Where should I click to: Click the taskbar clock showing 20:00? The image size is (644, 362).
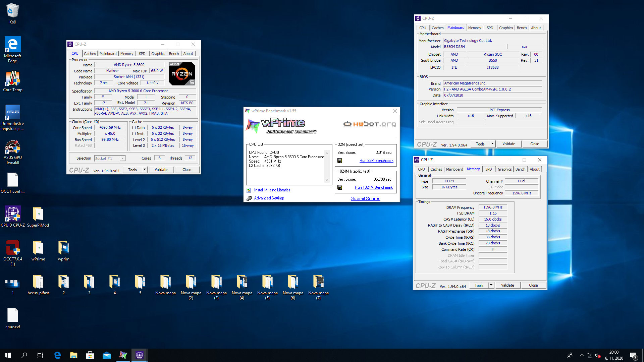(614, 355)
